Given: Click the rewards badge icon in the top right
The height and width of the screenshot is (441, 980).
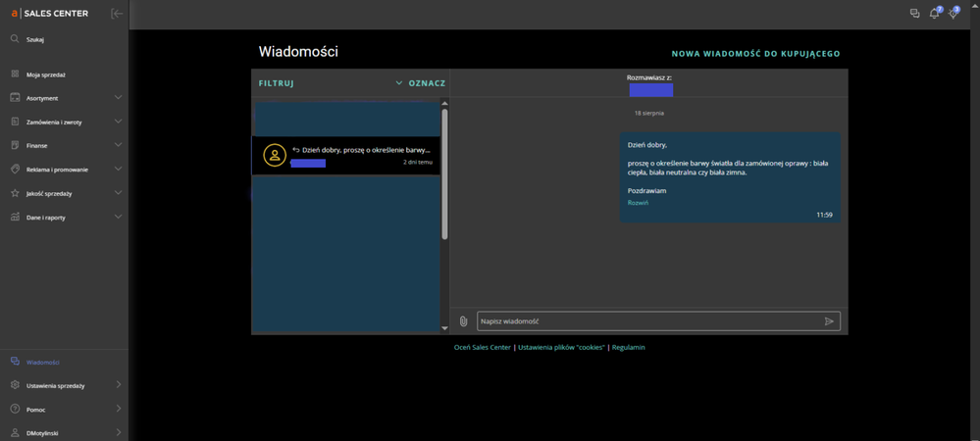Looking at the screenshot, I should click(x=953, y=14).
